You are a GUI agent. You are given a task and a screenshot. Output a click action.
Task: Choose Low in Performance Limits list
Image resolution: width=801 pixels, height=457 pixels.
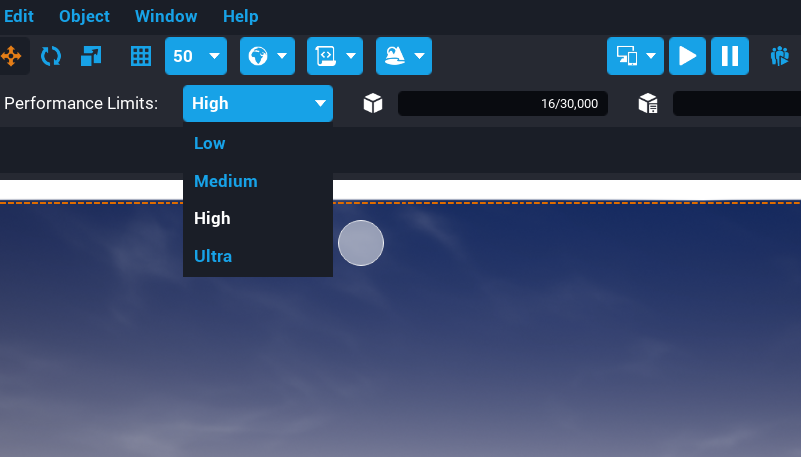pos(210,143)
